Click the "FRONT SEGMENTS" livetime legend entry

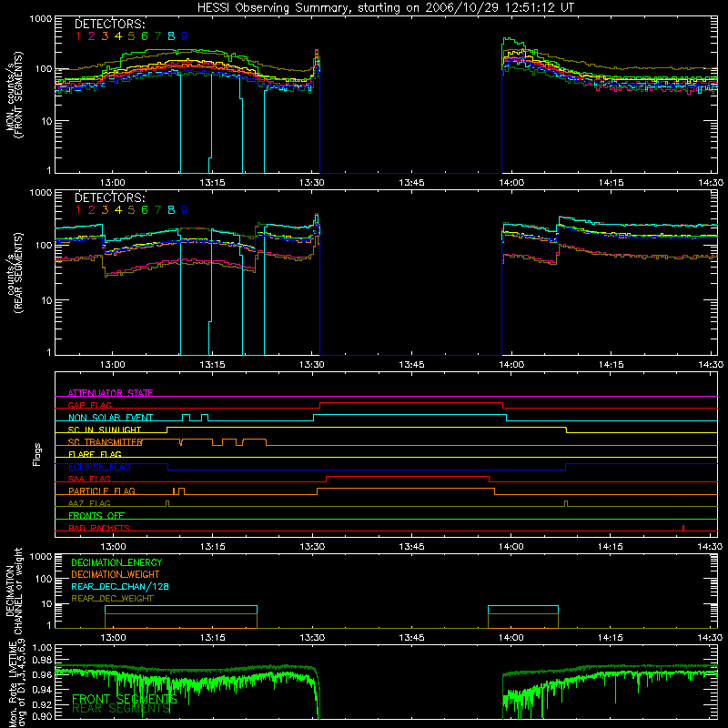(x=125, y=699)
